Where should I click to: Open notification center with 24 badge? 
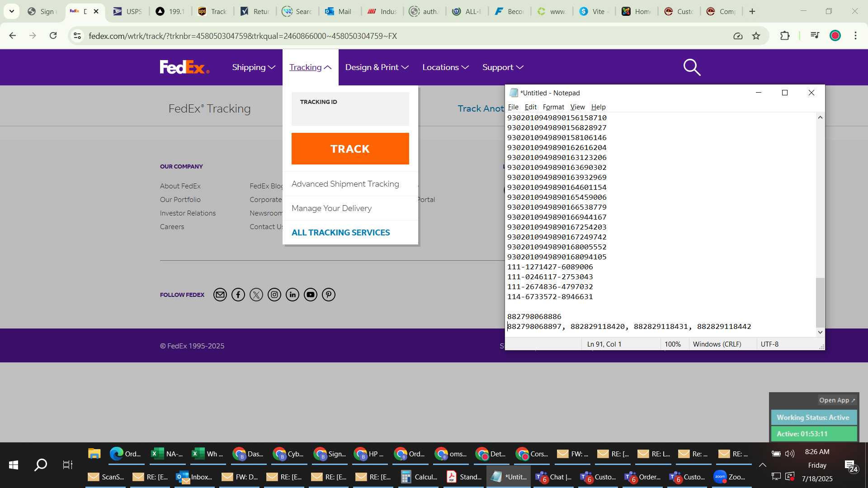(850, 466)
